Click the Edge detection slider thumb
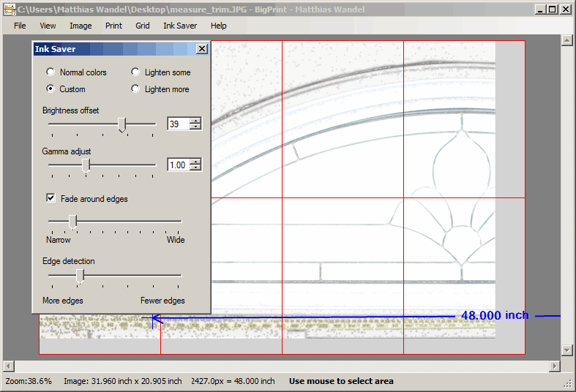Viewport: 576px width, 392px height. [x=81, y=276]
